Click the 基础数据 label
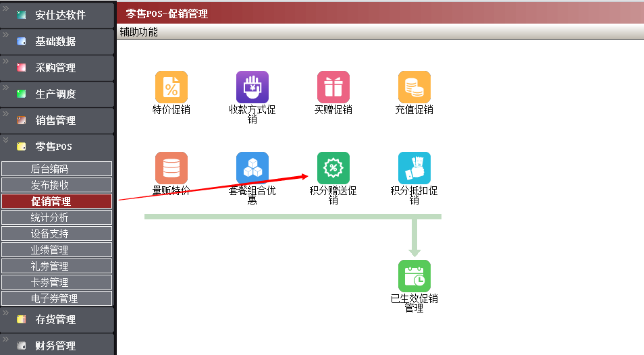Screen dimensions: 644x355 pyautogui.click(x=55, y=41)
